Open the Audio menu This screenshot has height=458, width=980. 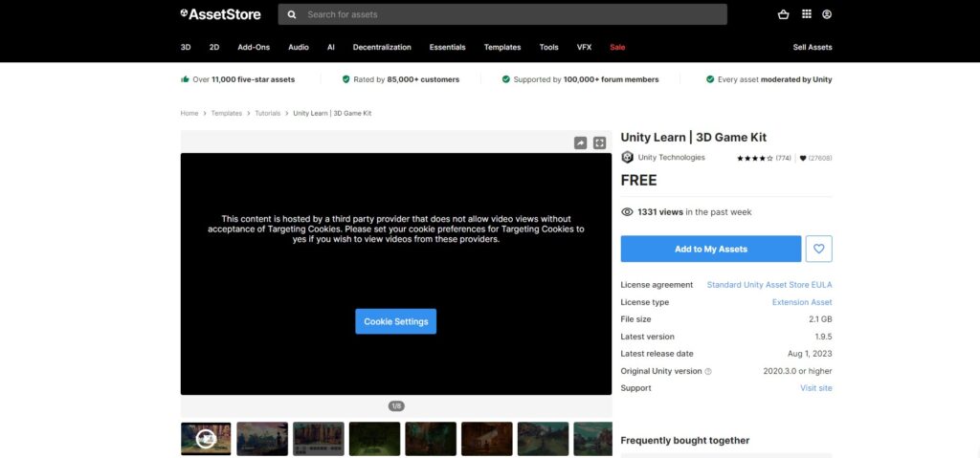299,47
